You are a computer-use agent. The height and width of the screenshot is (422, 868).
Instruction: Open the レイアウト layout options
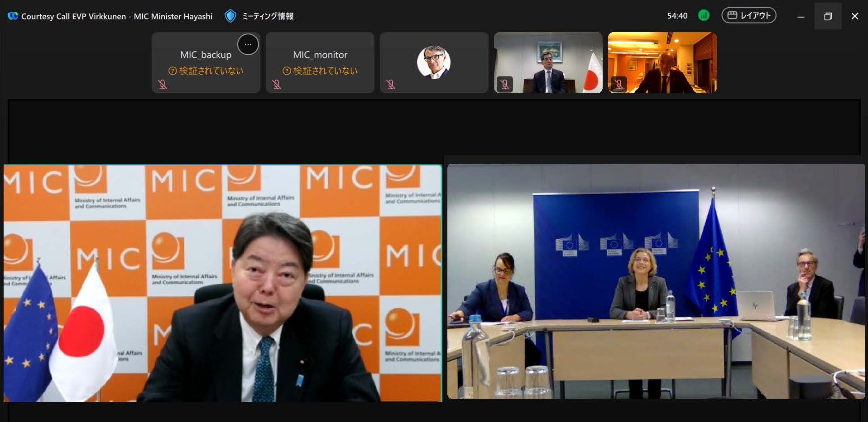pos(748,15)
